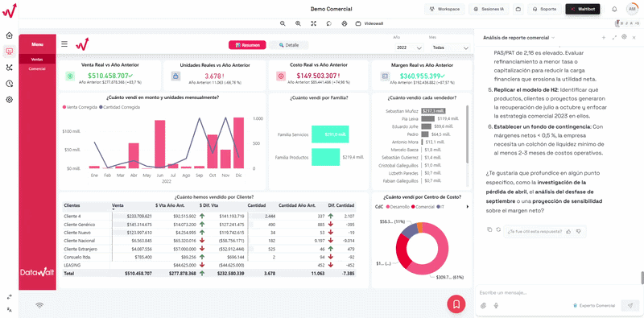644x318 pixels.
Task: Switch to the Resumen tab
Action: point(247,45)
